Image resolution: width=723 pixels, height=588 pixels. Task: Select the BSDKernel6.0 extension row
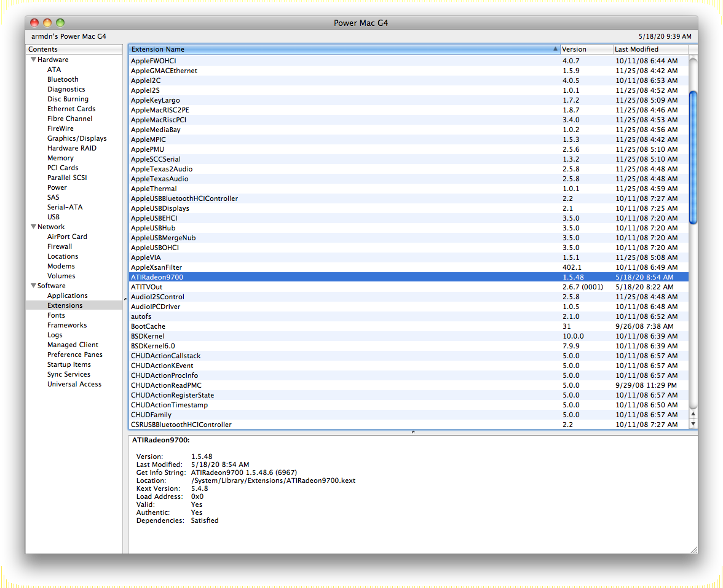tap(408, 346)
